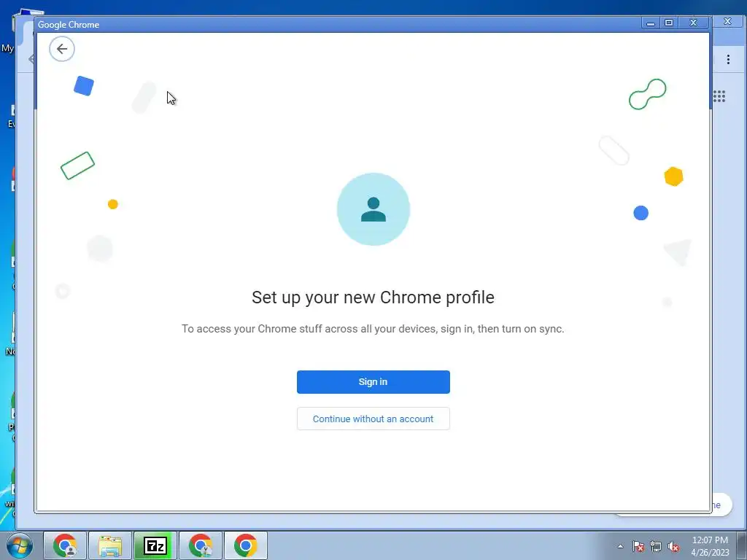Open network status tray icon
Image resolution: width=747 pixels, height=560 pixels.
656,546
